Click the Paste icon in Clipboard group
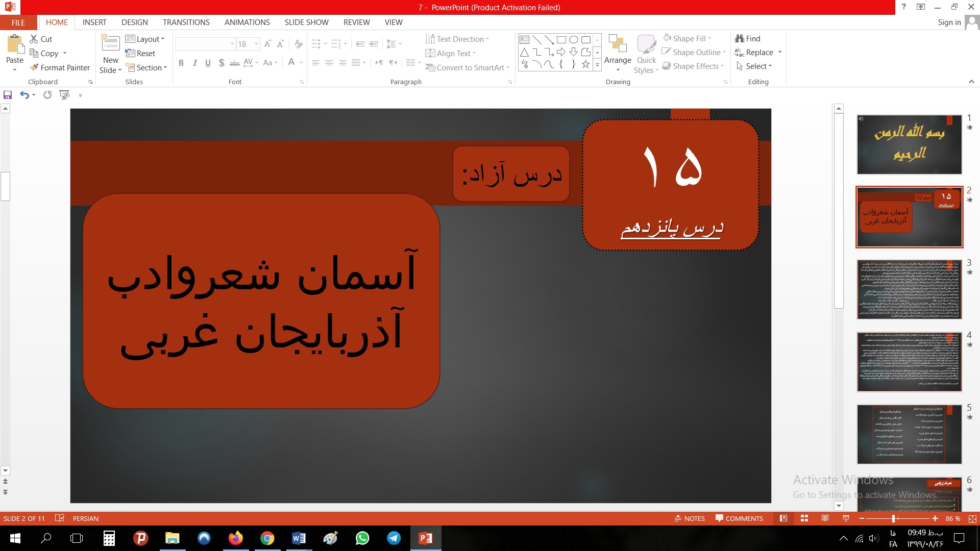The height and width of the screenshot is (551, 980). click(15, 45)
